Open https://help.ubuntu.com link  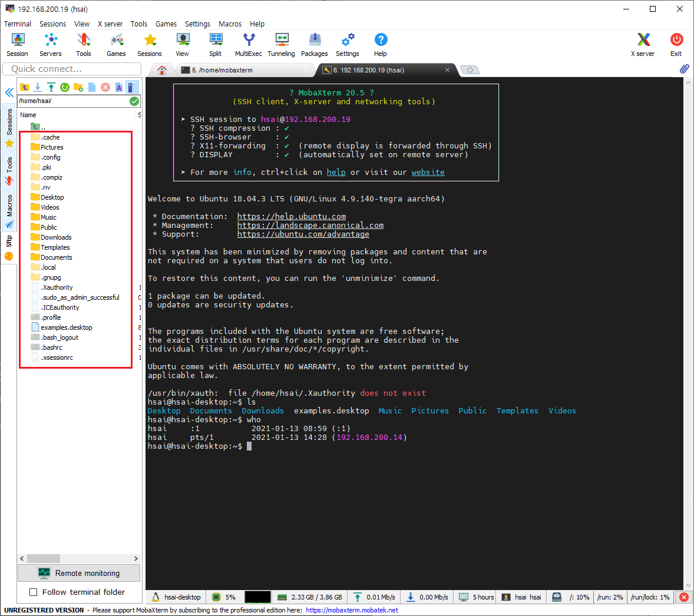[291, 216]
